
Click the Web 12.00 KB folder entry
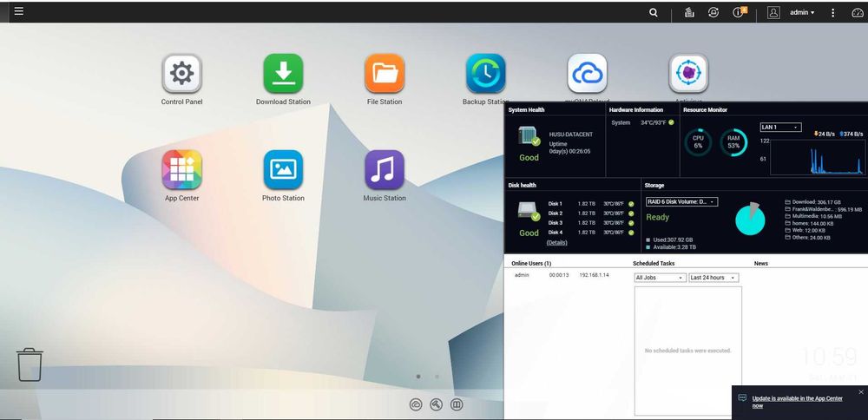point(806,230)
